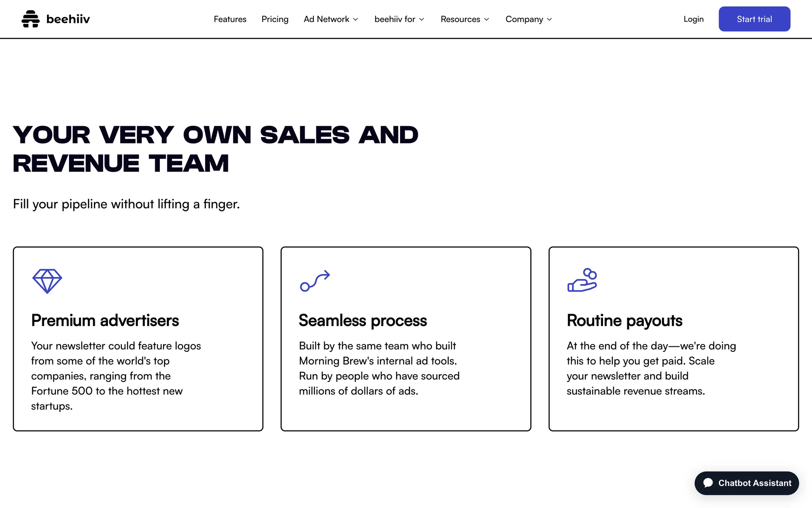
Task: Click the Your Very Own Sales headline
Action: pos(215,149)
